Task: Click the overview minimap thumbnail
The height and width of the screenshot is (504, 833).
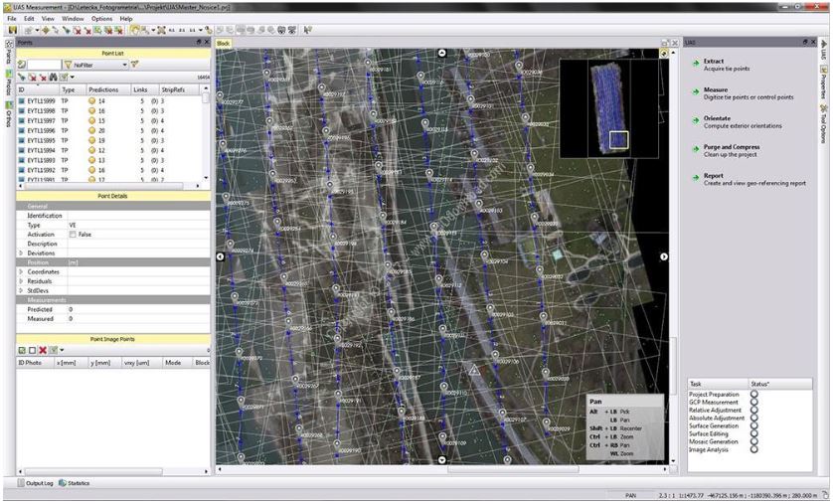Action: point(608,106)
